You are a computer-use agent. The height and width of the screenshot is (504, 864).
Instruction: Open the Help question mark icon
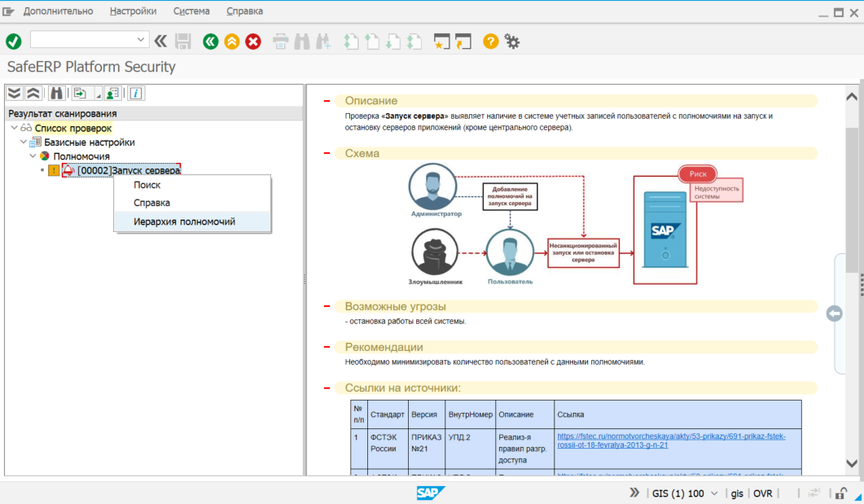(490, 42)
